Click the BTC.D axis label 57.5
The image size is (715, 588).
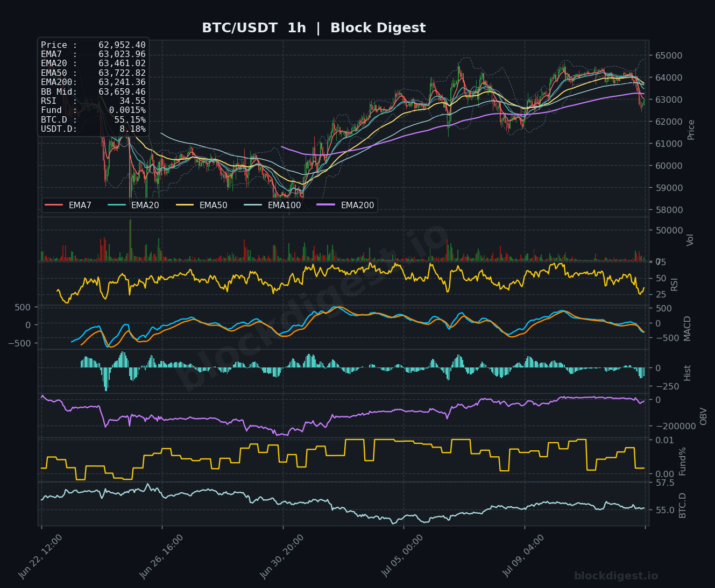664,483
